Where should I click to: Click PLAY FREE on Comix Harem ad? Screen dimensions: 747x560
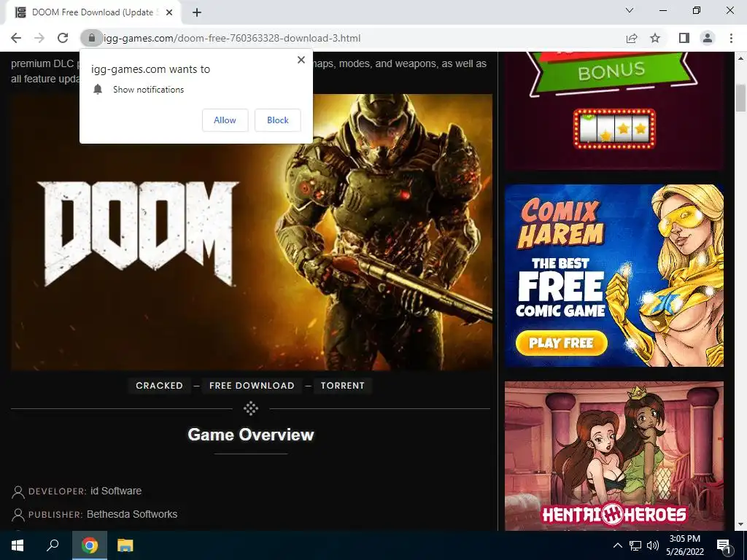tap(561, 343)
